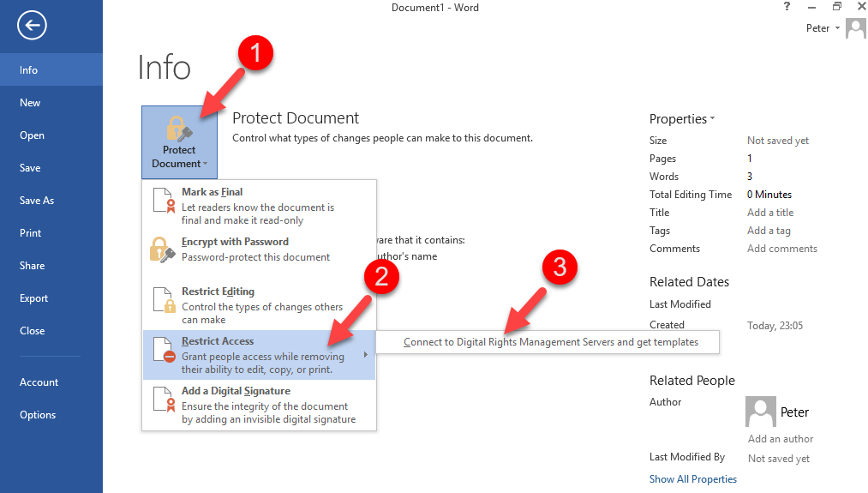Click the Encrypt with Password padlock icon
The width and height of the screenshot is (868, 493).
coord(162,250)
